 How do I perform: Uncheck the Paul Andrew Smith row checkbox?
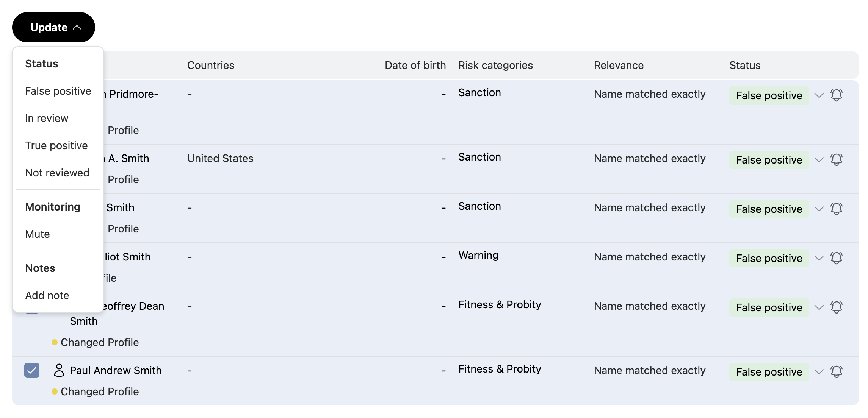[32, 370]
